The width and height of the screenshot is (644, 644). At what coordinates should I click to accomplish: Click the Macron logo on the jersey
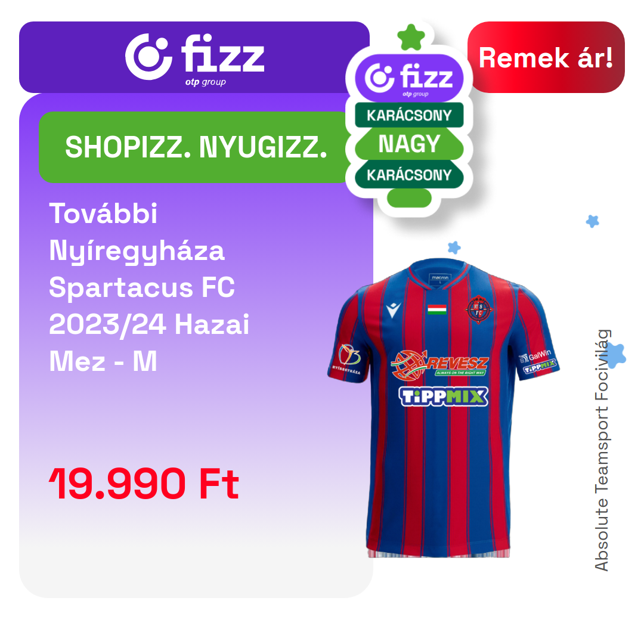(393, 309)
